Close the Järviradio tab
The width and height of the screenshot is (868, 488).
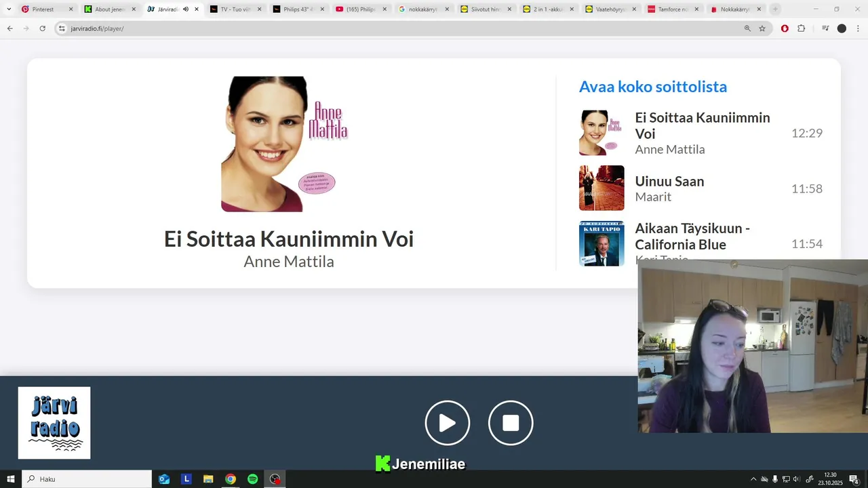(197, 9)
